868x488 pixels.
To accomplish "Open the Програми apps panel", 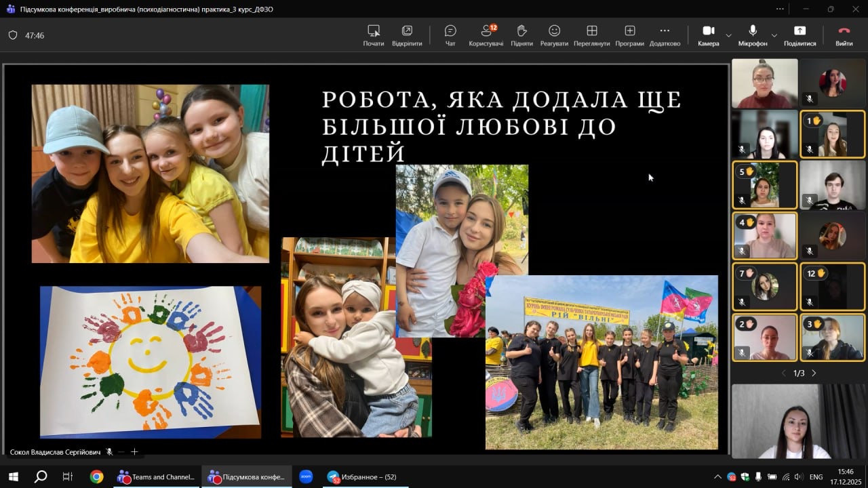I will coord(629,35).
